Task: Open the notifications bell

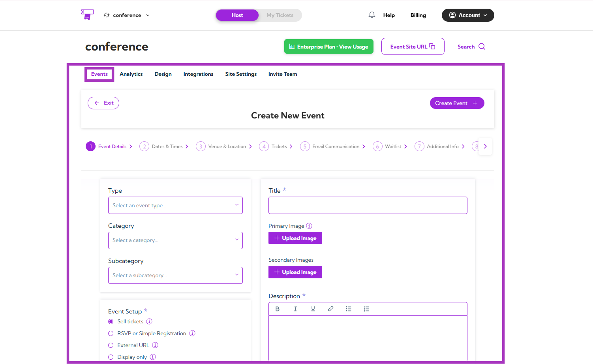Action: [x=372, y=15]
